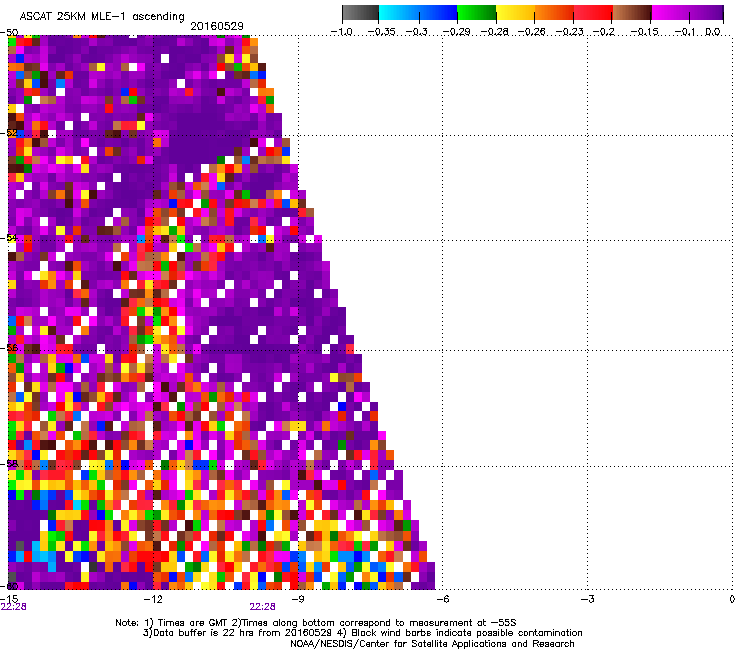Select the '-12' longitude axis label
The image size is (740, 650).
pos(153,599)
